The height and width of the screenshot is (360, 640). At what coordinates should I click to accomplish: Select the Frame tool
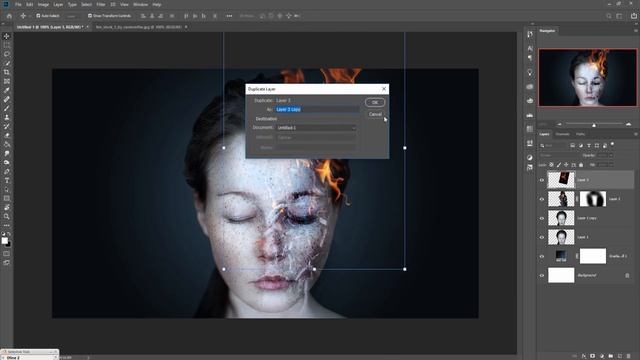[x=7, y=81]
